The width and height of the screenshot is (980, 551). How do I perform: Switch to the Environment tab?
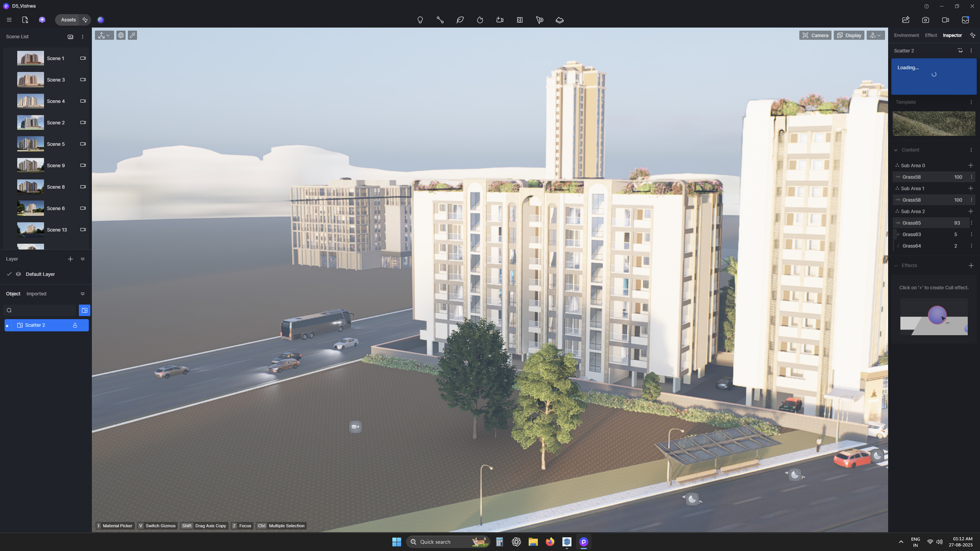click(x=906, y=35)
